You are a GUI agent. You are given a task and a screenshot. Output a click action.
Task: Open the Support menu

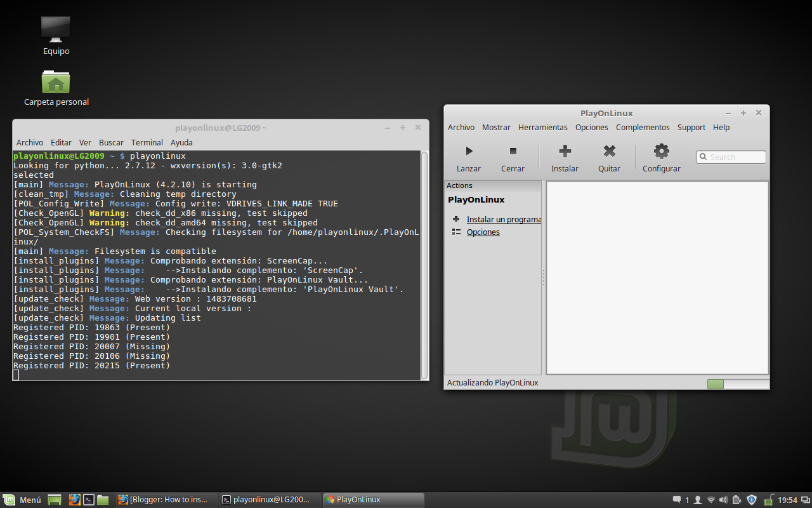tap(691, 127)
